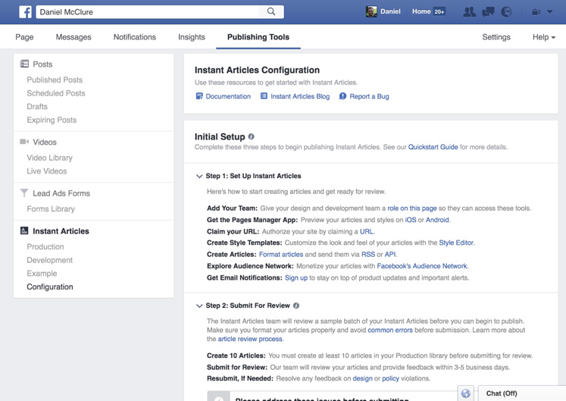566x401 pixels.
Task: Switch to the Page tab
Action: pyautogui.click(x=25, y=37)
